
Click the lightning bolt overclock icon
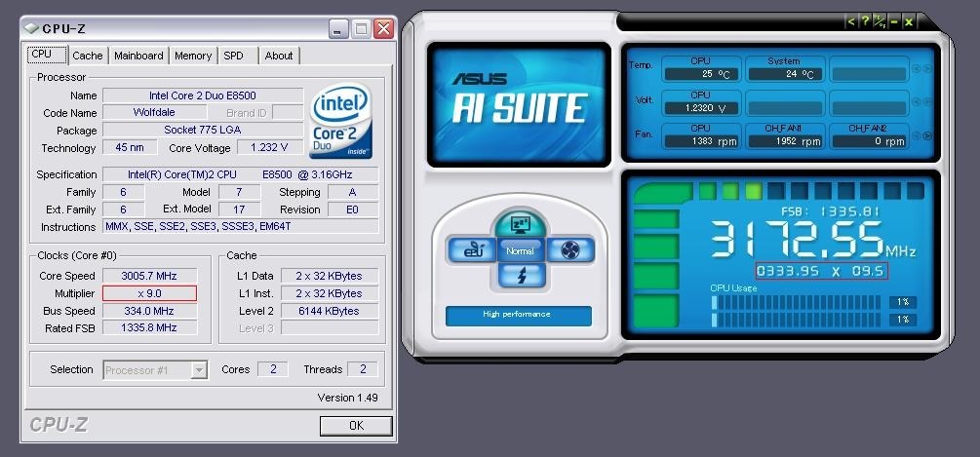[x=522, y=276]
